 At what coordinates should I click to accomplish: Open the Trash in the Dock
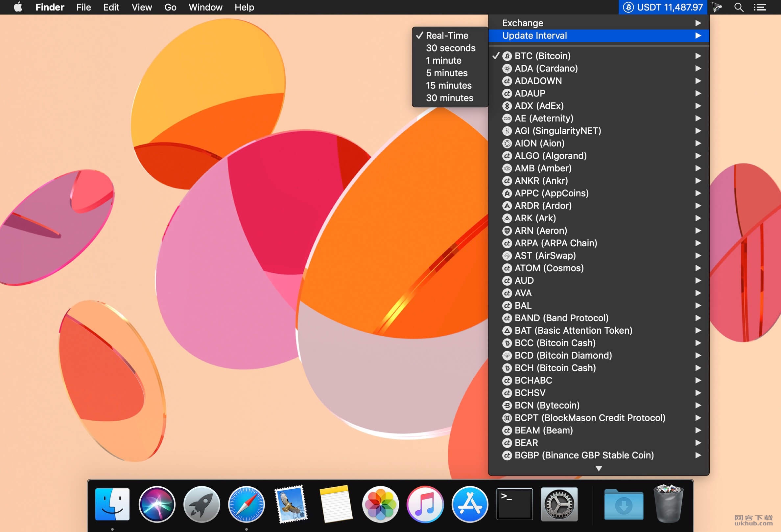pos(668,503)
